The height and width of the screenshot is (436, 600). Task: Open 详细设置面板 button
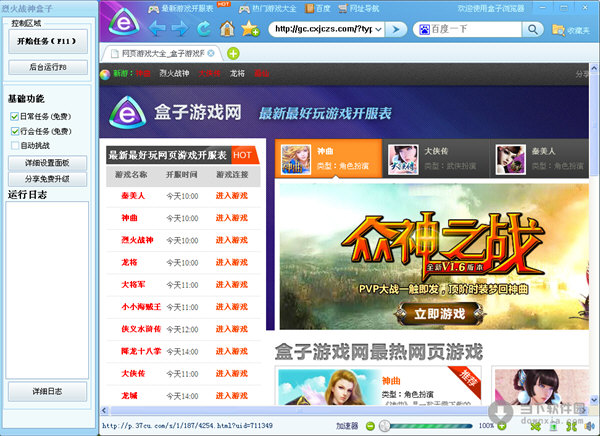click(47, 163)
